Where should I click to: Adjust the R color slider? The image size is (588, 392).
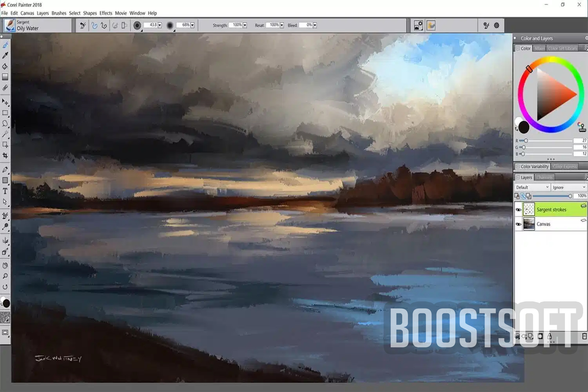click(546, 141)
